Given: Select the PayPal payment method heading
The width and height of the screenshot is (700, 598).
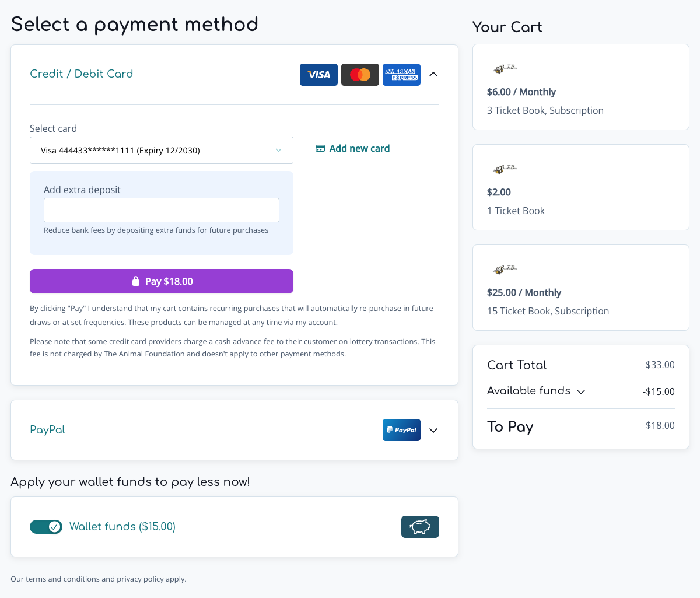Looking at the screenshot, I should (47, 429).
